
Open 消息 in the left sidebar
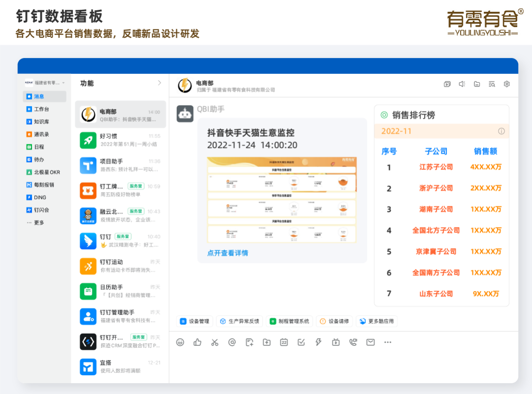(44, 97)
